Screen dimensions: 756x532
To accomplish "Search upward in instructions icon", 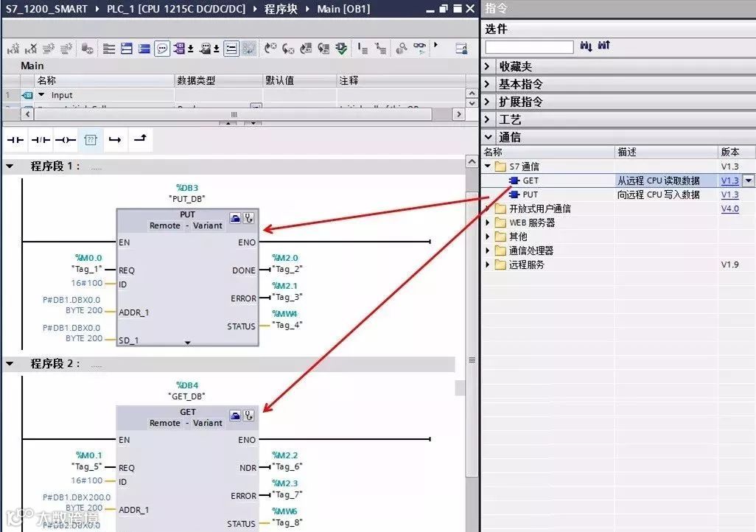I will pyautogui.click(x=603, y=46).
